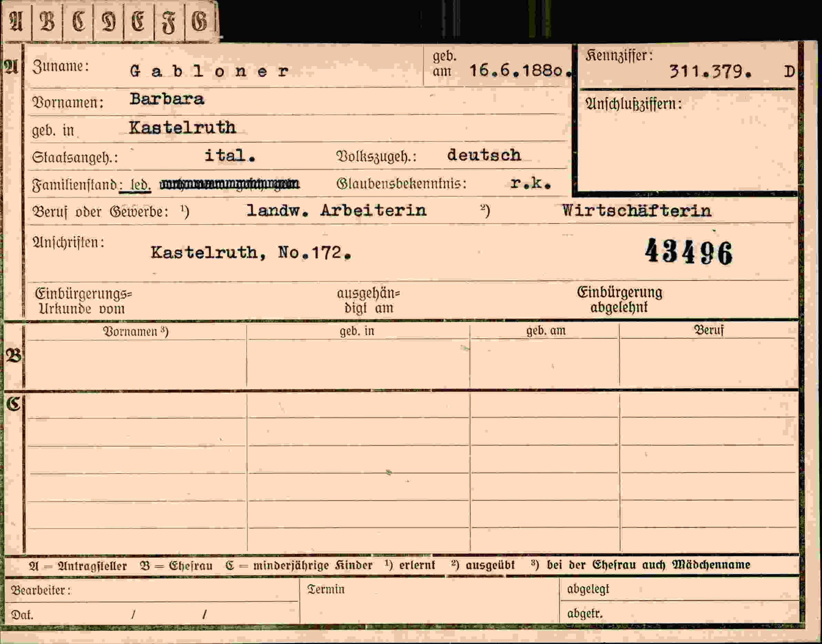Click the first name 'Barbara'

(167, 99)
